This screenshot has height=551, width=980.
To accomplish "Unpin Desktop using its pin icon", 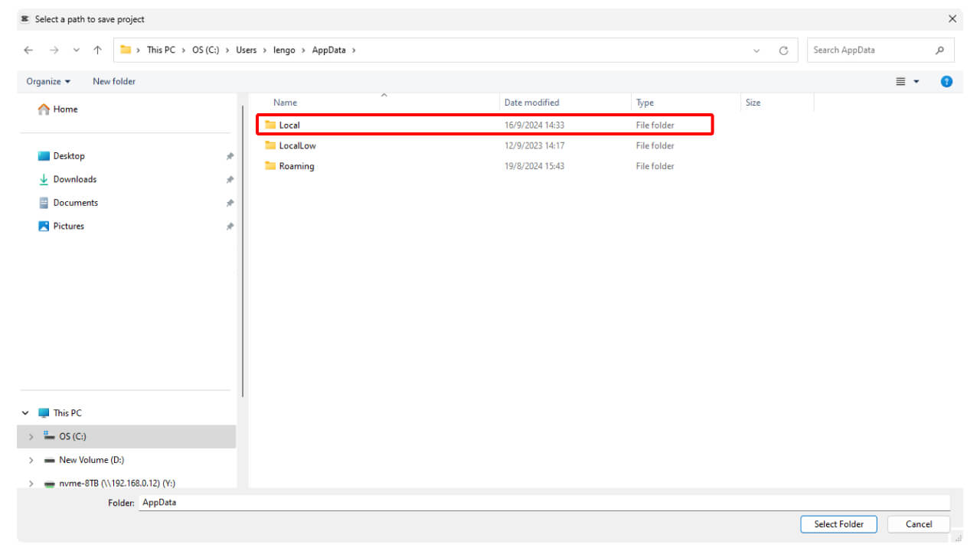I will click(230, 156).
